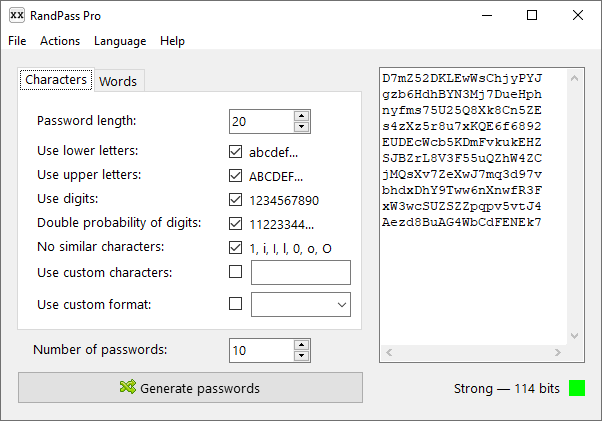602x421 pixels.
Task: Click the password list scroll left arrow
Action: 389,352
